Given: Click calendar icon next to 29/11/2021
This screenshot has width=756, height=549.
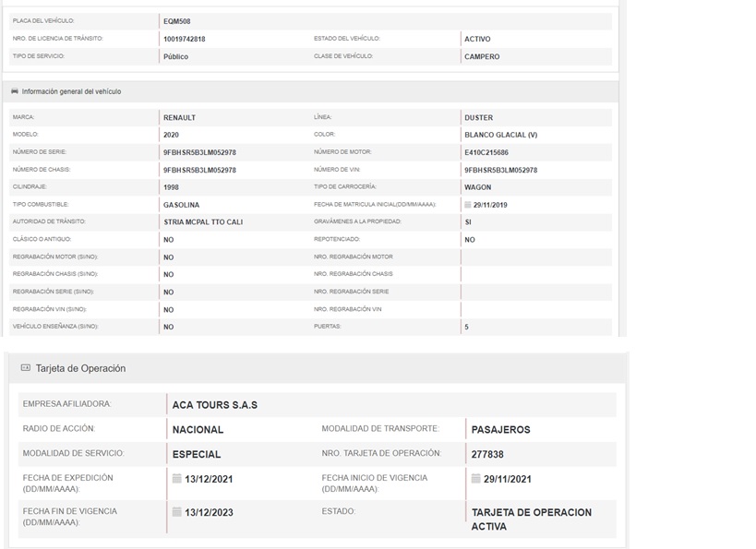Looking at the screenshot, I should [x=476, y=478].
